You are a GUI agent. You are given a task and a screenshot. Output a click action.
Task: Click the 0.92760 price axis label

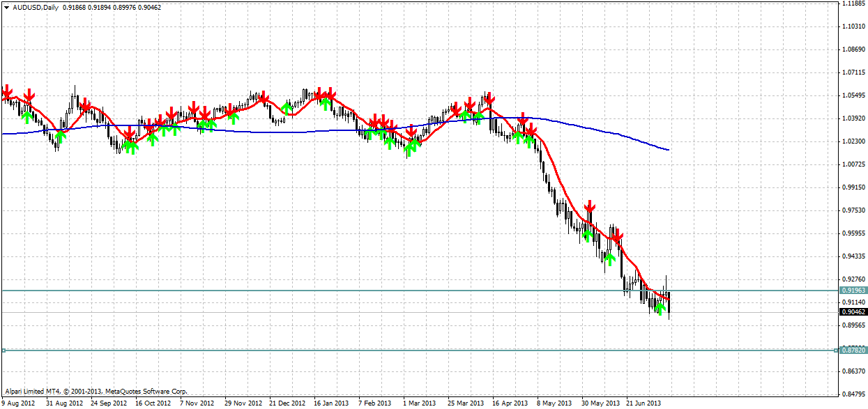853,279
